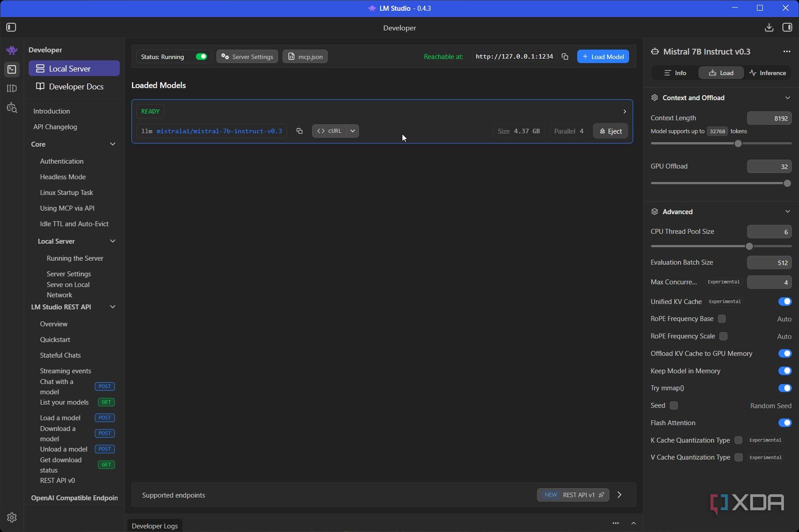
Task: Open app settings gear icon
Action: [12, 518]
